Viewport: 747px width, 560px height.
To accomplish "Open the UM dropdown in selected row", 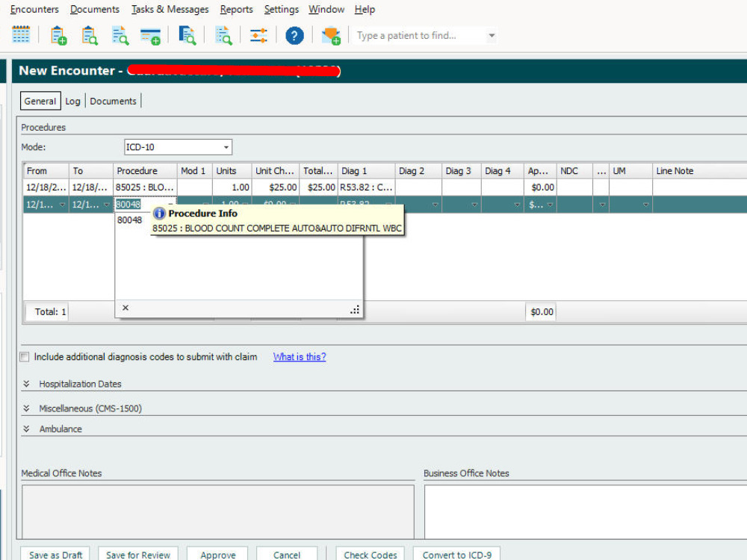I will [x=646, y=205].
